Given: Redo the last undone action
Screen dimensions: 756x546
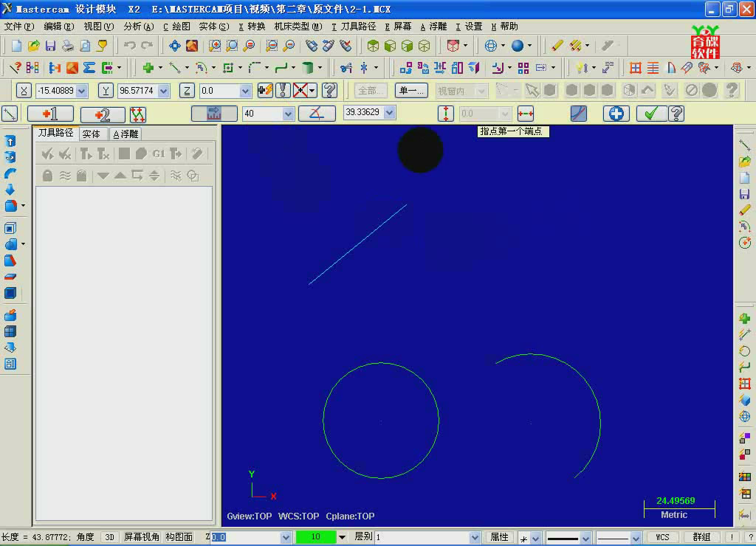Looking at the screenshot, I should [147, 46].
